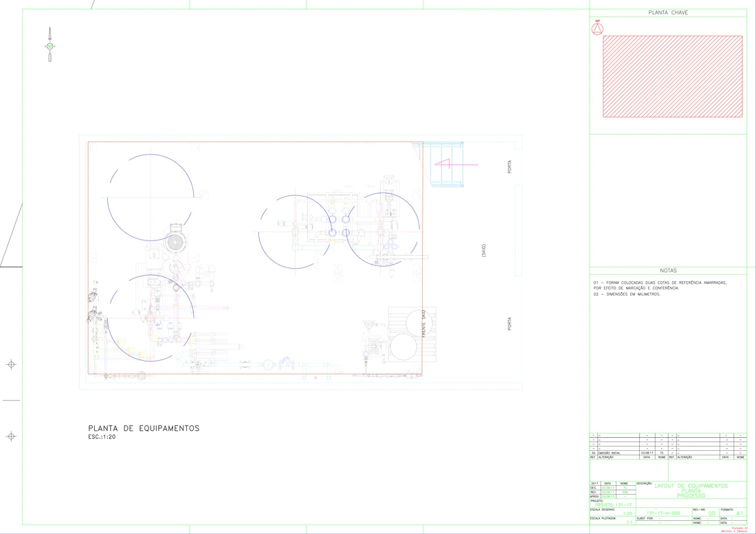Image resolution: width=756 pixels, height=534 pixels.
Task: Select the "NOTAS" heading
Action: coord(668,271)
